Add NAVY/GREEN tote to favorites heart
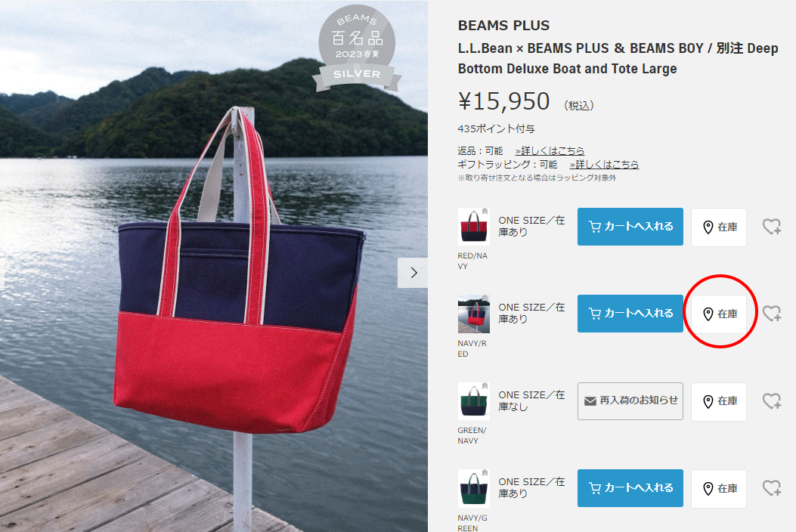This screenshot has height=532, width=796. tap(772, 488)
